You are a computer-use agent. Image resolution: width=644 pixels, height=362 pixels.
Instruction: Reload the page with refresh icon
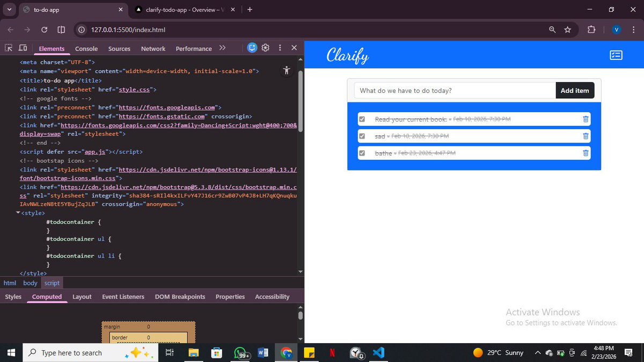click(x=44, y=29)
